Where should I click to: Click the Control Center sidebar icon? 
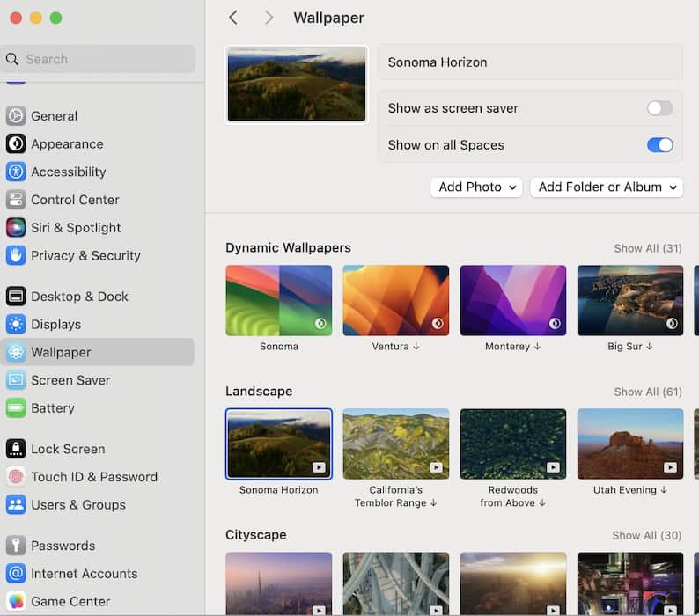click(x=16, y=200)
